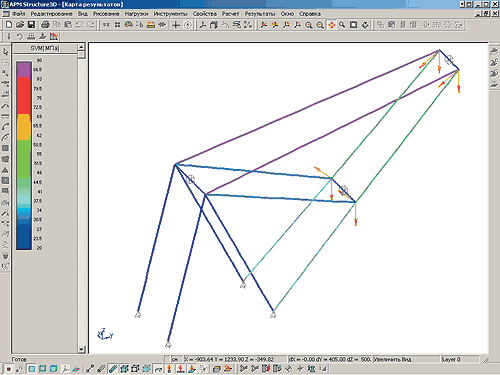Click the purple swatch at top of color scale
Viewport: 500px width, 375px height.
[x=24, y=69]
